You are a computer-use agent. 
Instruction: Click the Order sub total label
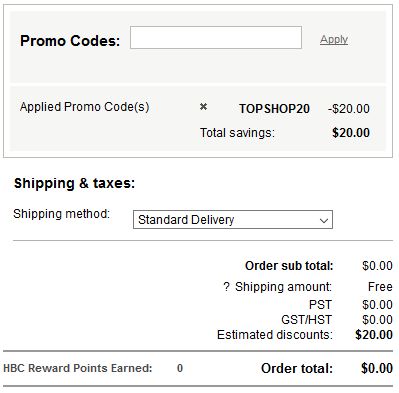pyautogui.click(x=289, y=266)
